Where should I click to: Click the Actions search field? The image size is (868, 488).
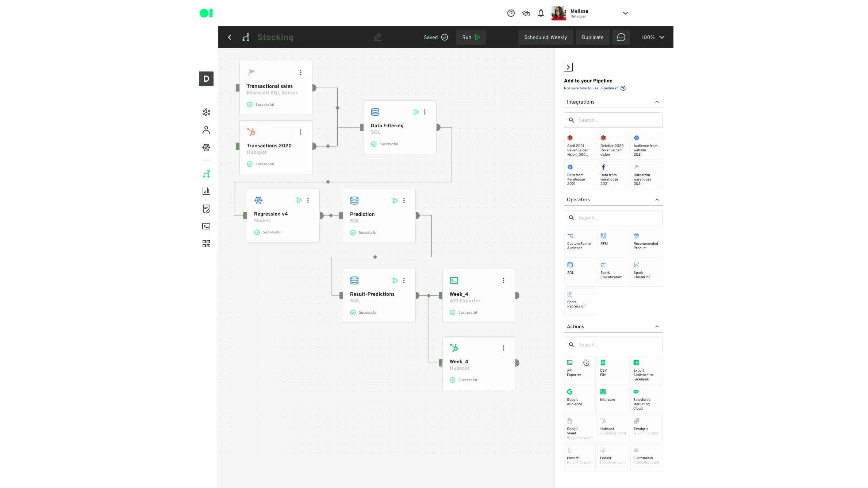coord(617,345)
